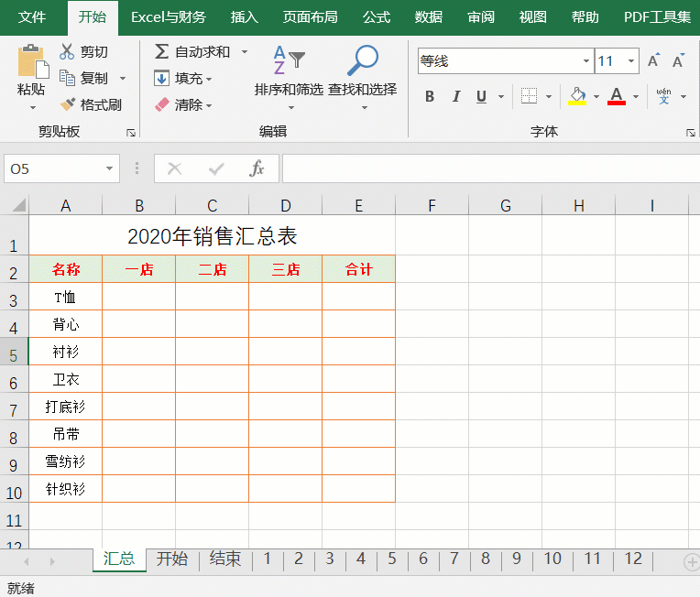This screenshot has width=700, height=597.
Task: Open the 审阅 ribbon tab
Action: click(x=481, y=17)
